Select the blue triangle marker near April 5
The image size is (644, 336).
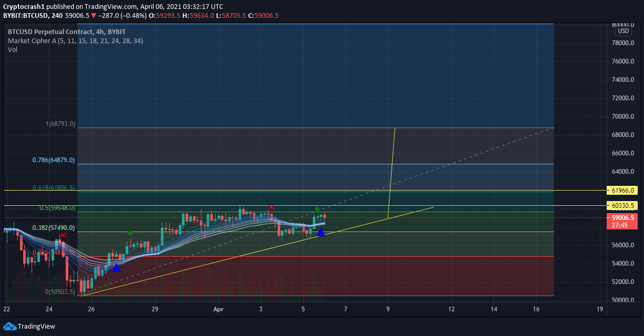click(321, 232)
